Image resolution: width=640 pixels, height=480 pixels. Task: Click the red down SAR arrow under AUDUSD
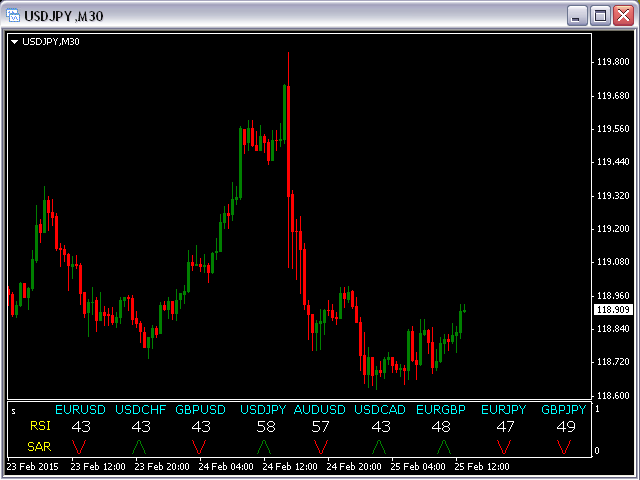pyautogui.click(x=321, y=447)
